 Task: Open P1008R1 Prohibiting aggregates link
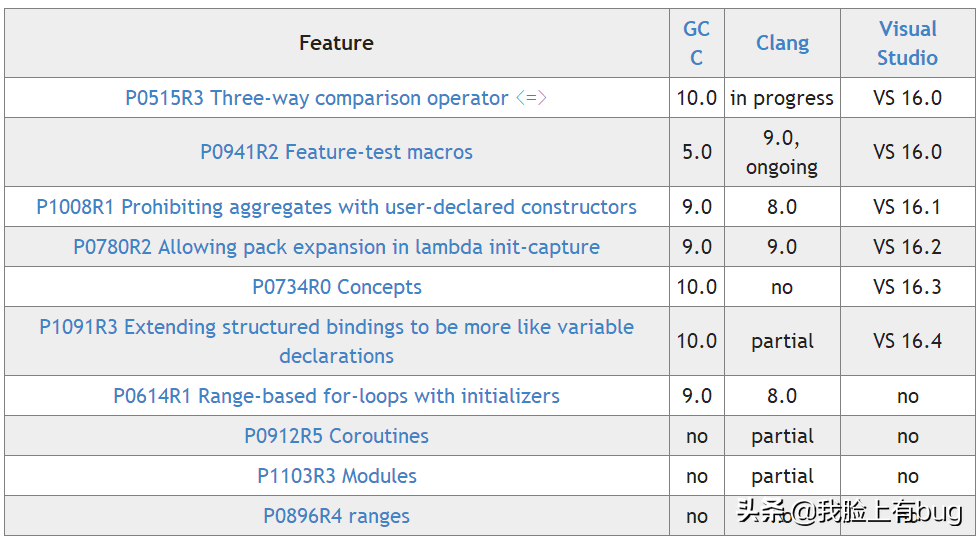click(336, 207)
